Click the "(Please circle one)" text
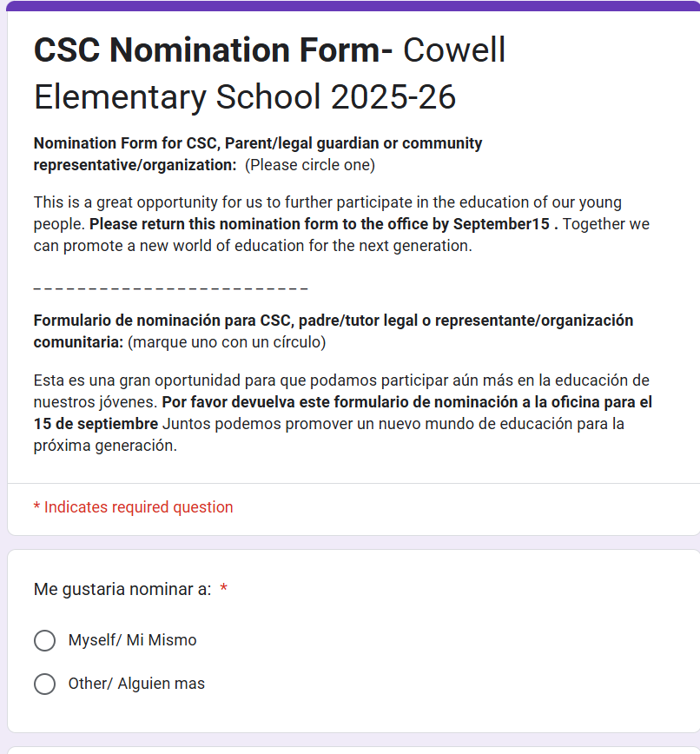 coord(310,165)
